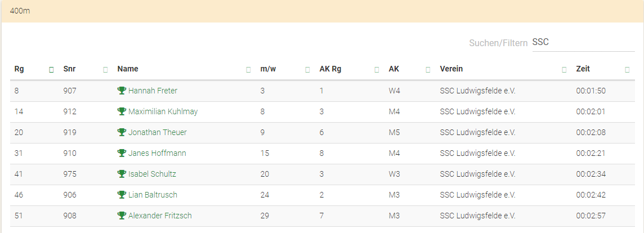Open Hannah Freter's result link
The height and width of the screenshot is (233, 644).
153,91
